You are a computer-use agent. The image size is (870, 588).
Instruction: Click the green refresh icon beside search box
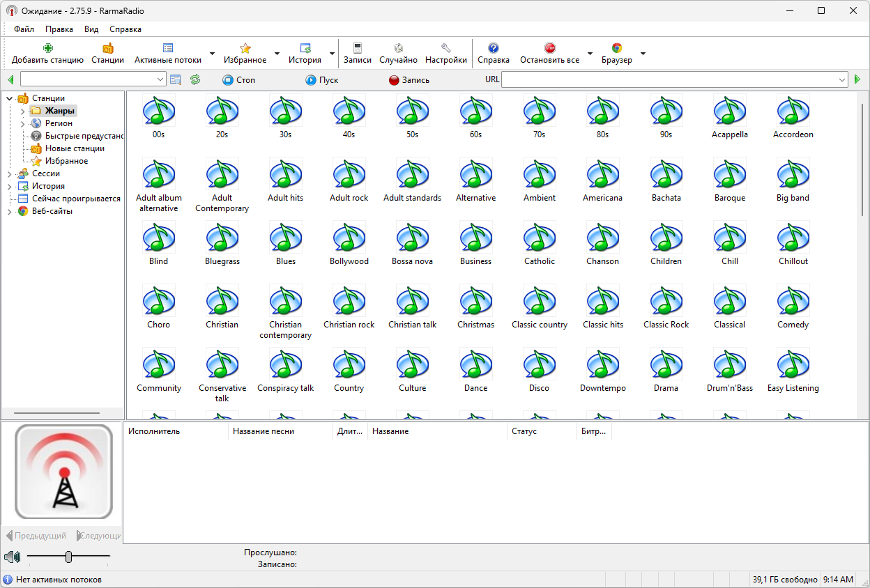click(x=195, y=80)
